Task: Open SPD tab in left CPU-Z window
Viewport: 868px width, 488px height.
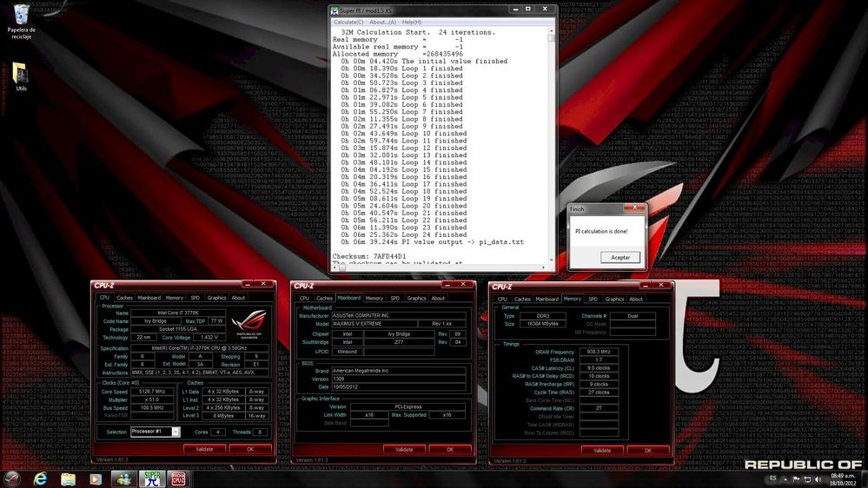Action: pos(195,298)
